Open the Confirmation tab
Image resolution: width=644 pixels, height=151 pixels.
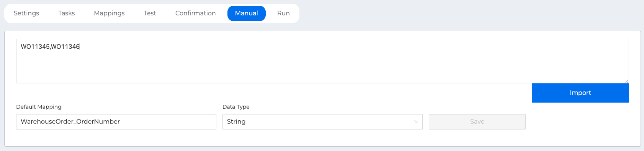(x=195, y=13)
